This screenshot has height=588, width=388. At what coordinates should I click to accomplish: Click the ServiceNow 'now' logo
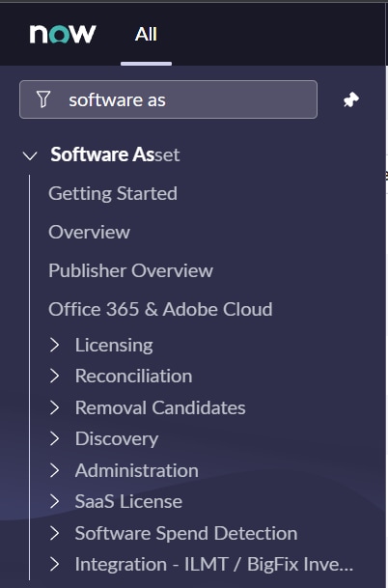pyautogui.click(x=63, y=34)
